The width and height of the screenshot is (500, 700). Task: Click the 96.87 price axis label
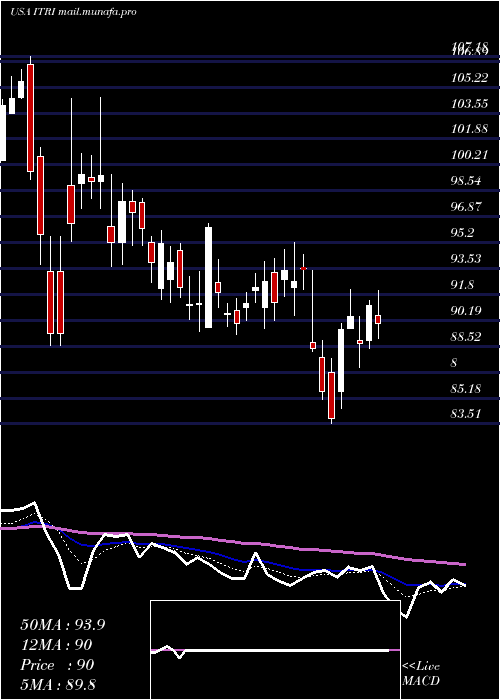pos(467,207)
